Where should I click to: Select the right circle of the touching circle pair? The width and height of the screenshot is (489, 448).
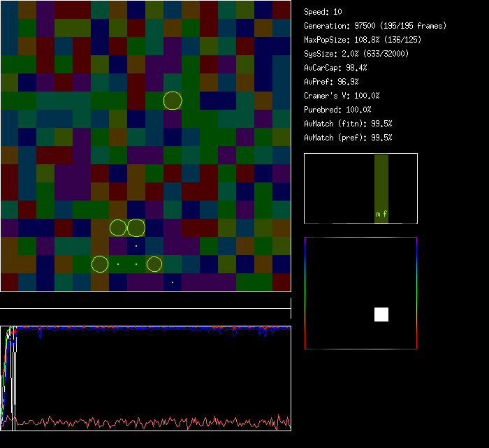click(136, 228)
